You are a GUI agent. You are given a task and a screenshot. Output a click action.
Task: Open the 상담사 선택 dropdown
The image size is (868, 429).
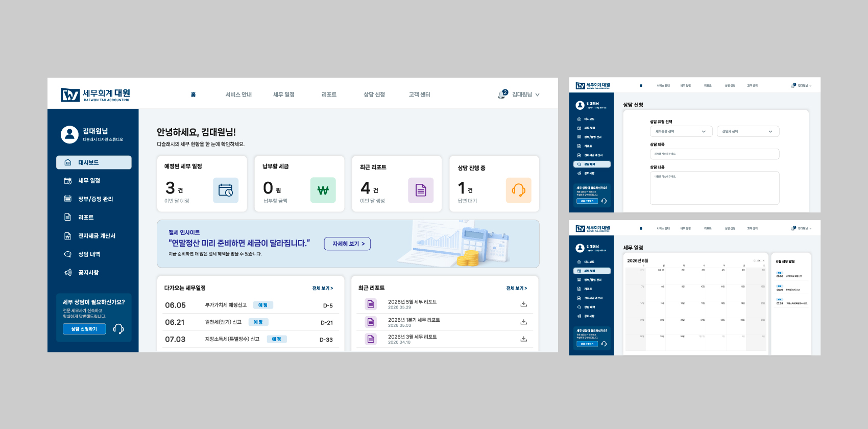(x=748, y=131)
